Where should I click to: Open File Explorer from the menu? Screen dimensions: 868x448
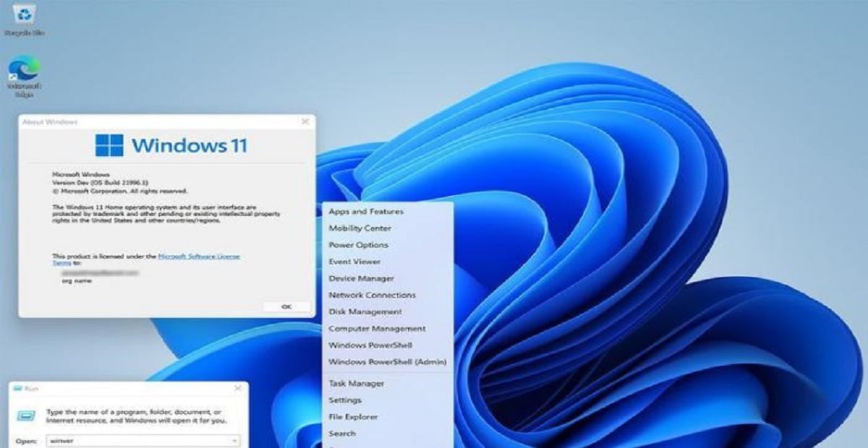click(x=352, y=417)
